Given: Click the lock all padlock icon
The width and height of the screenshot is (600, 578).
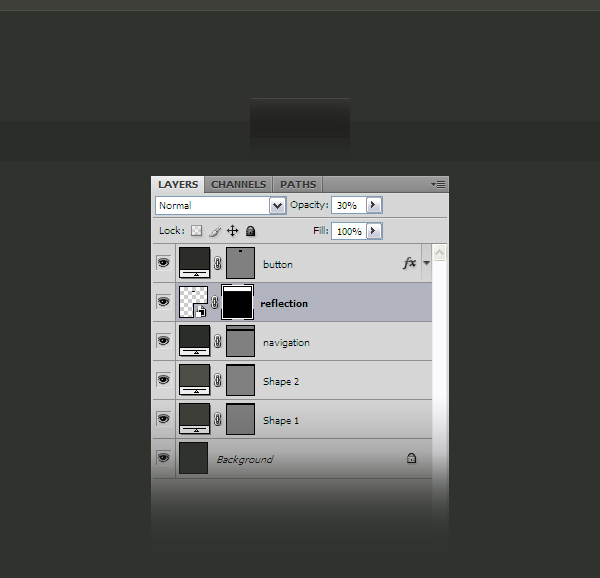Looking at the screenshot, I should [x=250, y=231].
